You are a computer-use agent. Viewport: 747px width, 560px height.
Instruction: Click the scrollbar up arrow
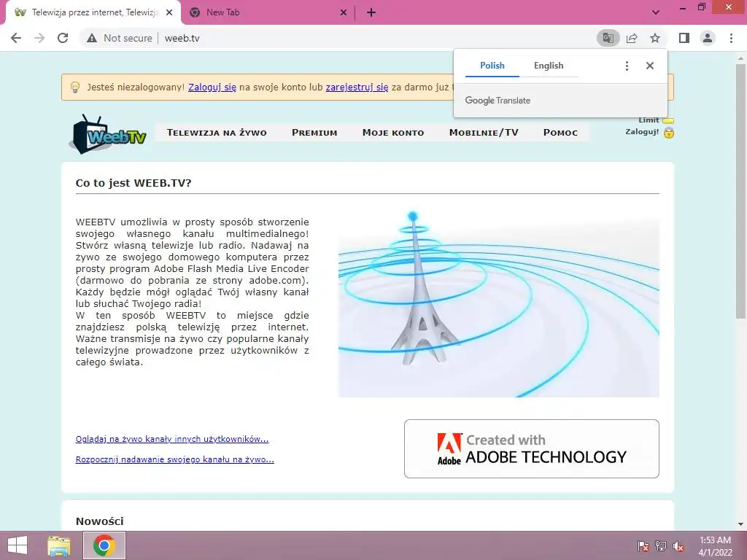point(740,57)
